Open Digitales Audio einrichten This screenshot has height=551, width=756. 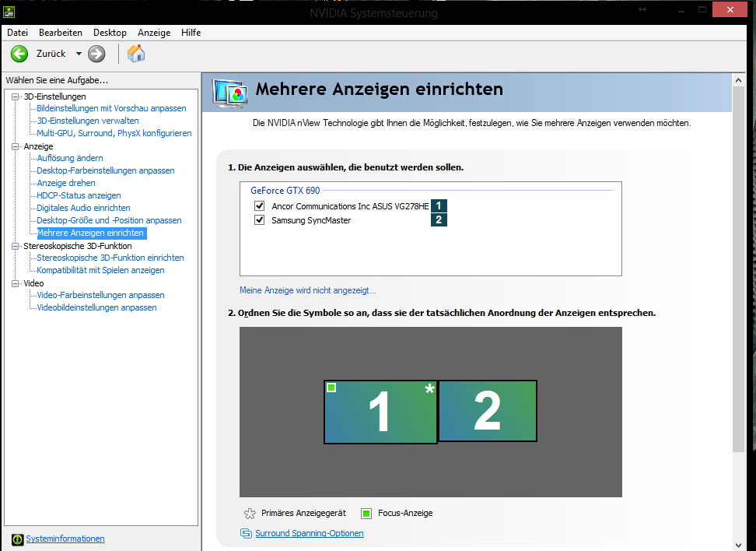coord(83,208)
